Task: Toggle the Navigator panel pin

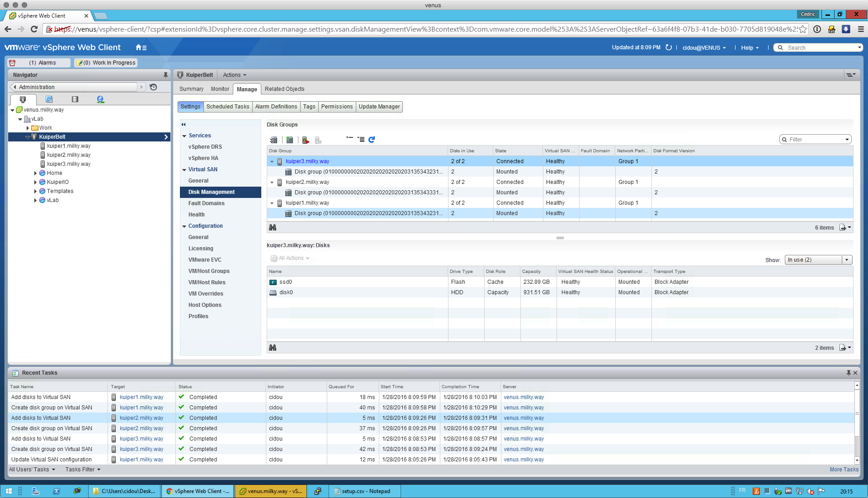Action: click(x=165, y=75)
